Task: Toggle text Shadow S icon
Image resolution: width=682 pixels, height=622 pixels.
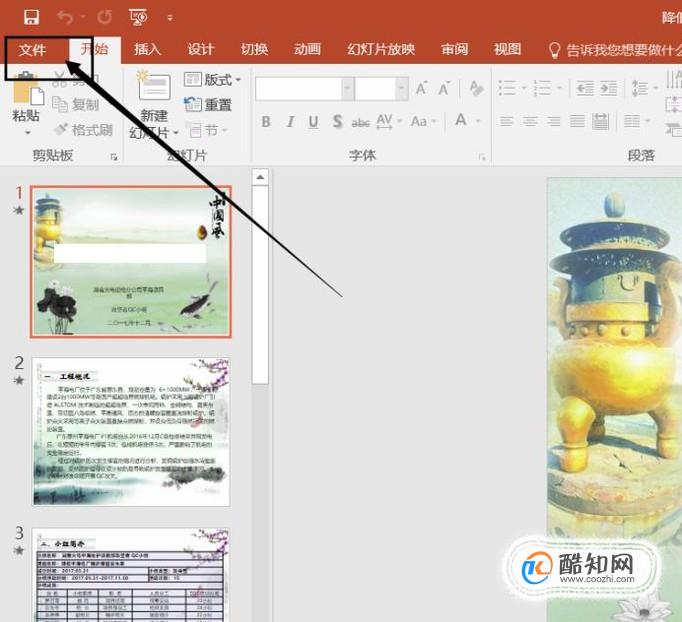Action: coord(338,122)
